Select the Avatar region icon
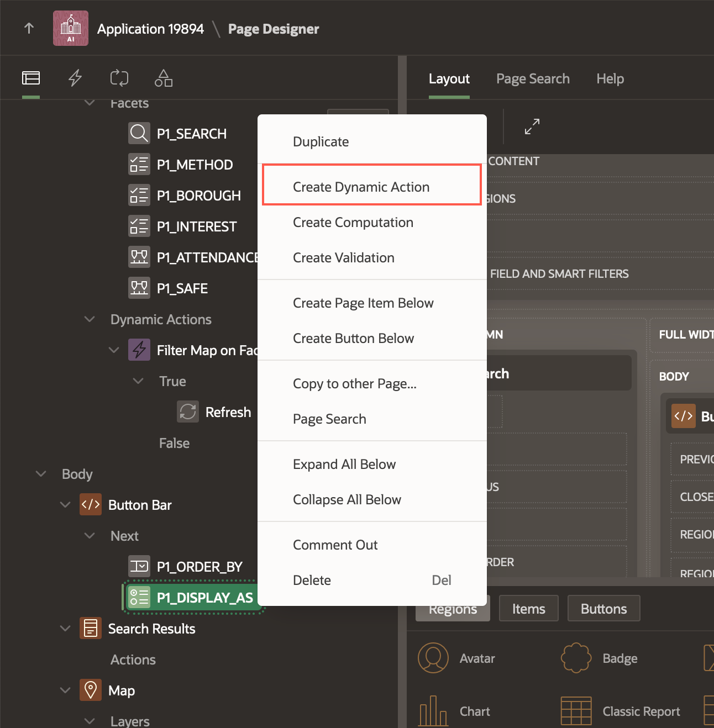 tap(433, 658)
